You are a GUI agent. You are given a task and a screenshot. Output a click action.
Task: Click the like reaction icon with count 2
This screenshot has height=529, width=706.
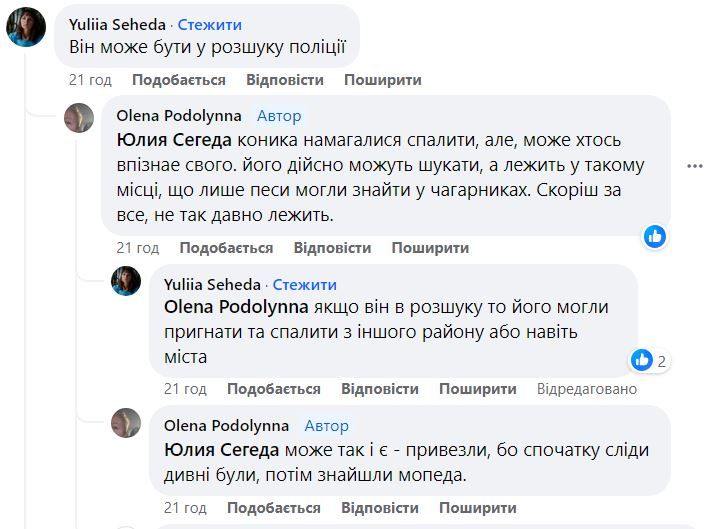click(642, 359)
